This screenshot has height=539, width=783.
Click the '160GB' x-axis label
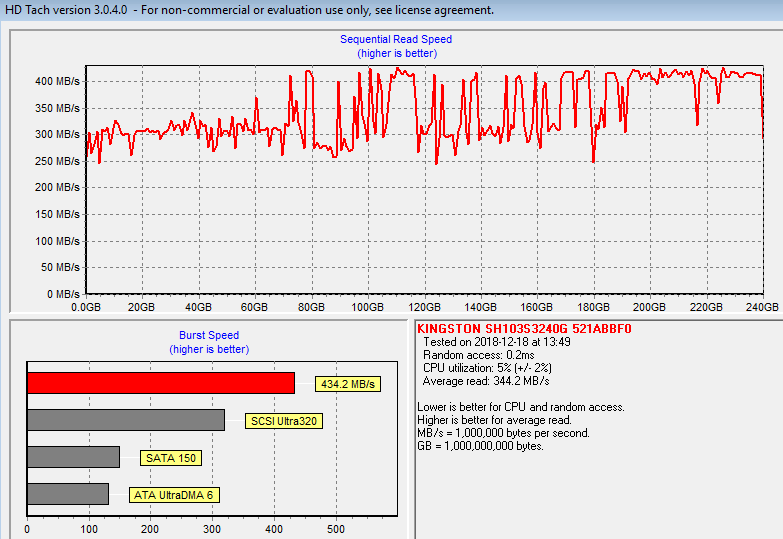[536, 307]
